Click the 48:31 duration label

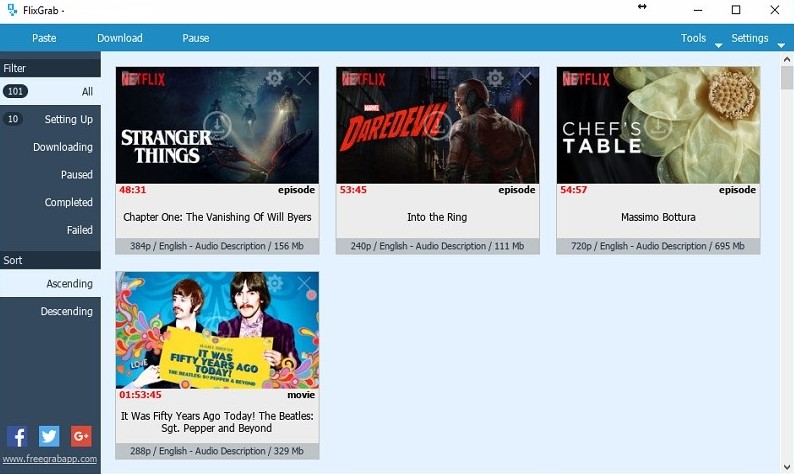click(x=133, y=190)
